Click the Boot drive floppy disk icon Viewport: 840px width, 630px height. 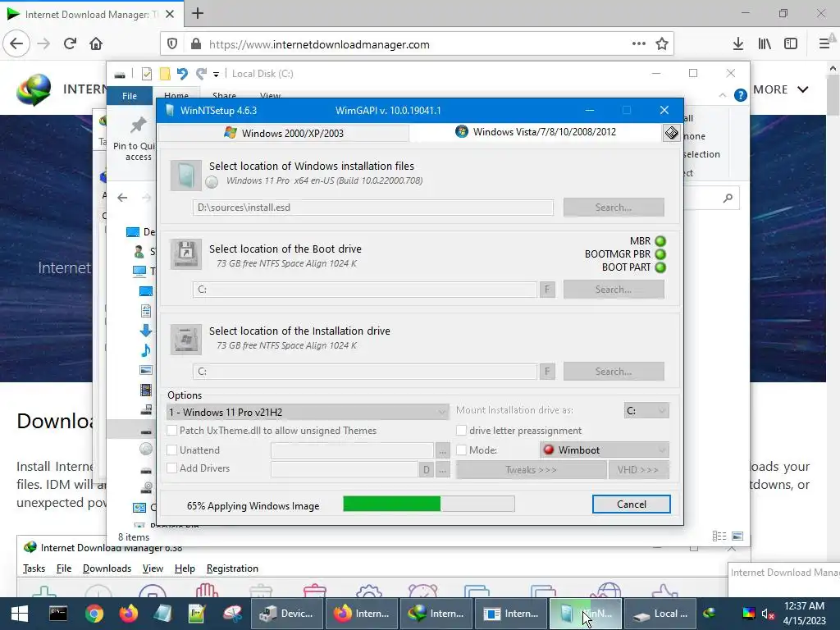coord(186,254)
